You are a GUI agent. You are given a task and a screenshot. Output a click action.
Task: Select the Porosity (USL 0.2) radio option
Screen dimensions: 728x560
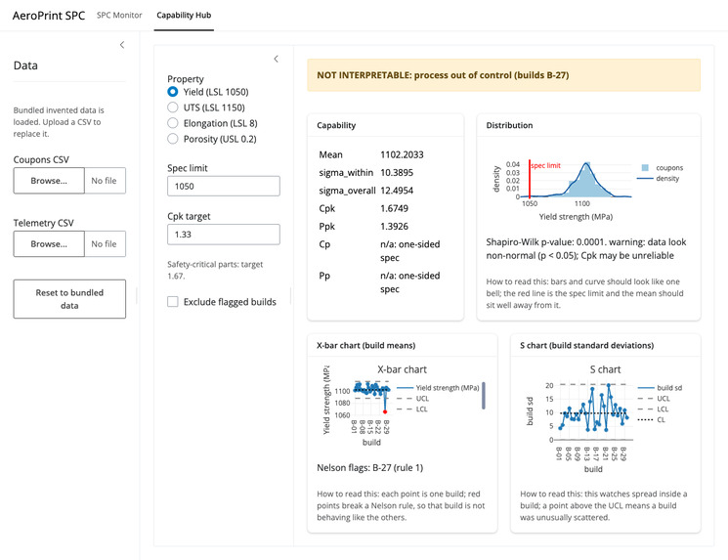(x=173, y=140)
